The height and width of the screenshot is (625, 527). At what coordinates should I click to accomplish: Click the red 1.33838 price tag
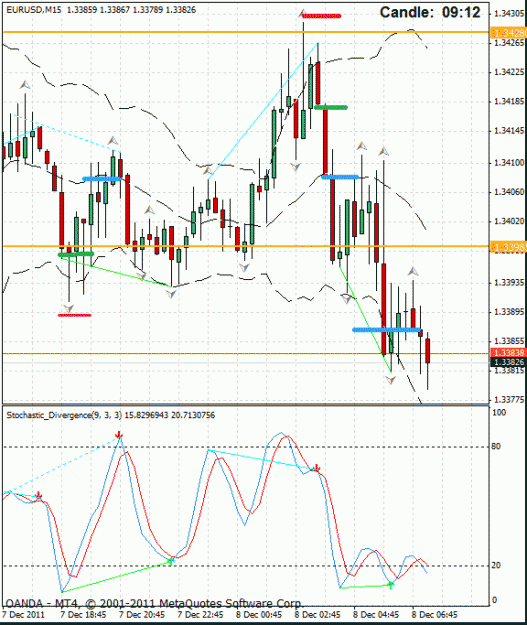click(509, 353)
